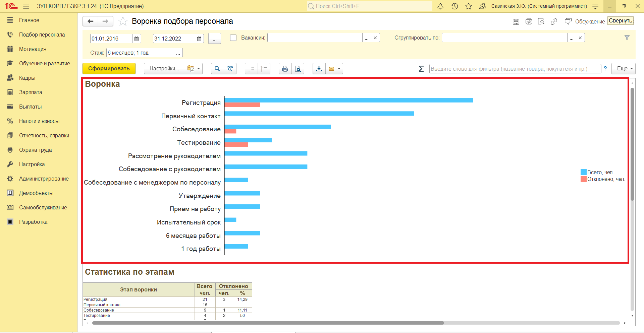644x333 pixels.
Task: Click the Сформировать button
Action: coord(109,69)
